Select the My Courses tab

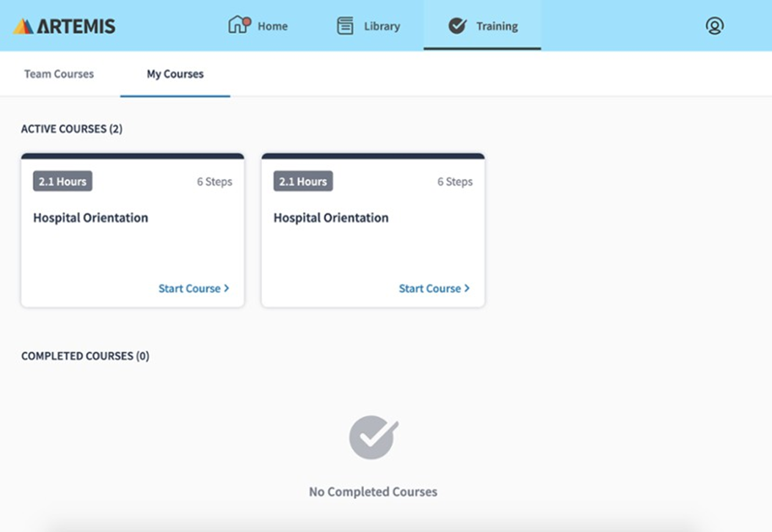(175, 74)
